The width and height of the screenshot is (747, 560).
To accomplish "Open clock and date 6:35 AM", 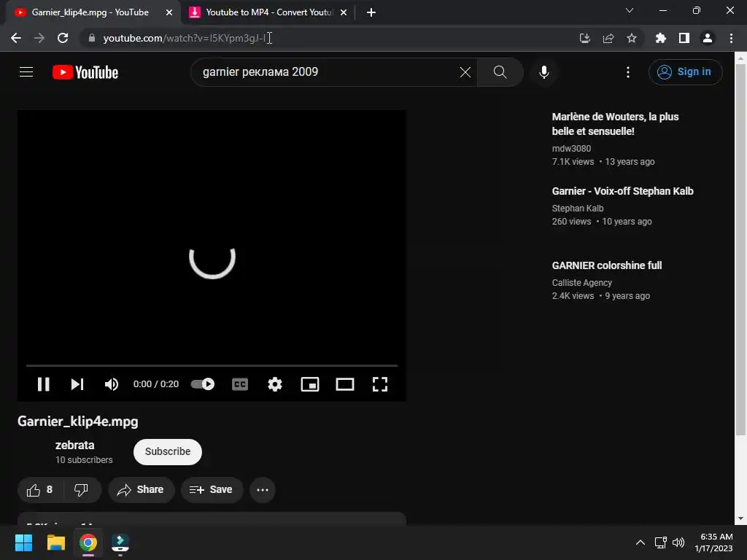I will (x=713, y=542).
